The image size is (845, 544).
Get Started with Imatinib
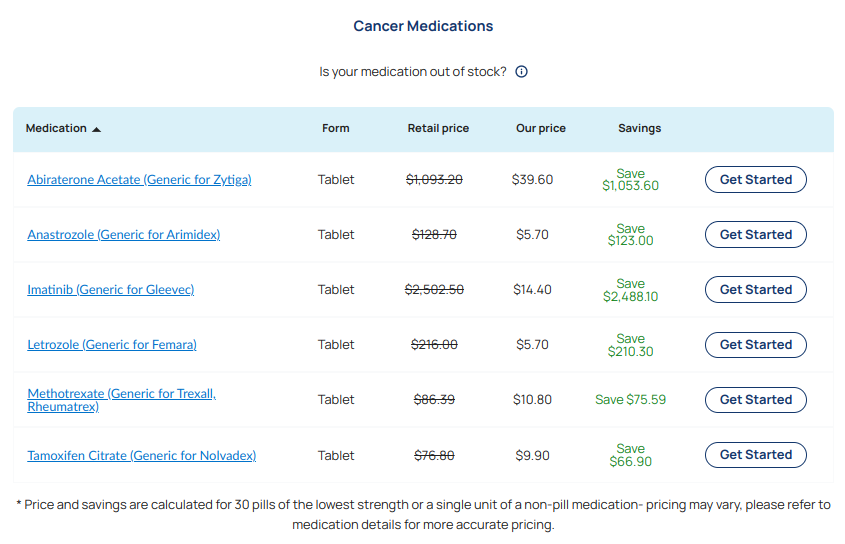click(756, 290)
